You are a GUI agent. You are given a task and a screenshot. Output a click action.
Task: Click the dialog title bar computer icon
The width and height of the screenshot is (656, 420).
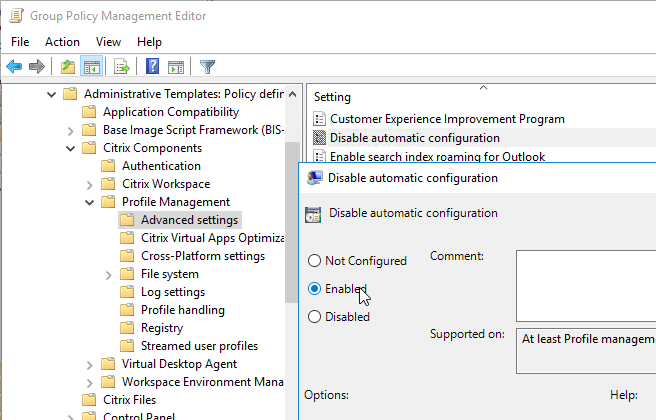[x=314, y=178]
